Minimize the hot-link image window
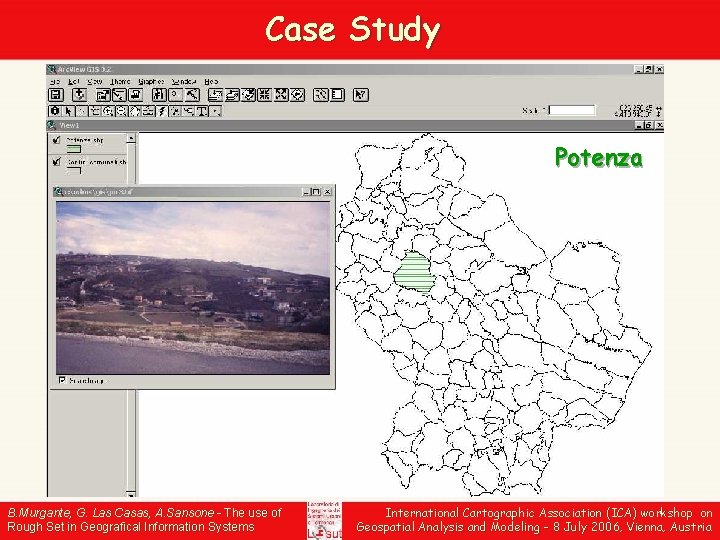Image resolution: width=720 pixels, height=540 pixels. coord(306,191)
